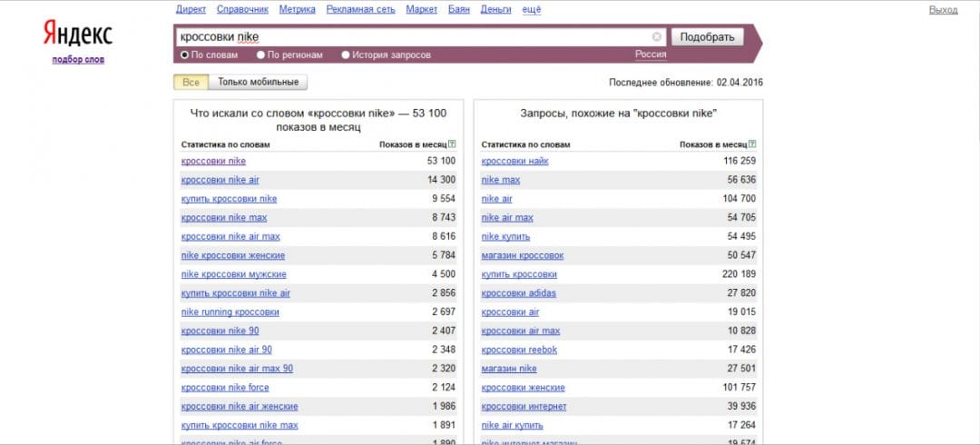
Task: Open the 'купить кроссовки nike max' link
Action: point(240,426)
